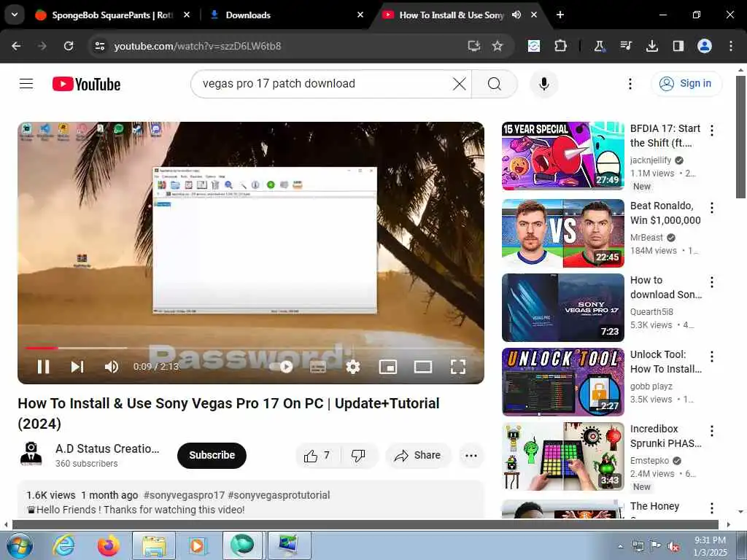Open Incredibox Sprunki video thumbnail
The width and height of the screenshot is (747, 560).
pyautogui.click(x=562, y=456)
